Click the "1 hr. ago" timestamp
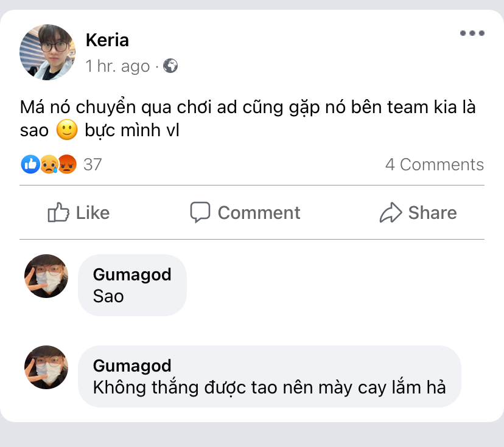The width and height of the screenshot is (504, 447). point(117,66)
